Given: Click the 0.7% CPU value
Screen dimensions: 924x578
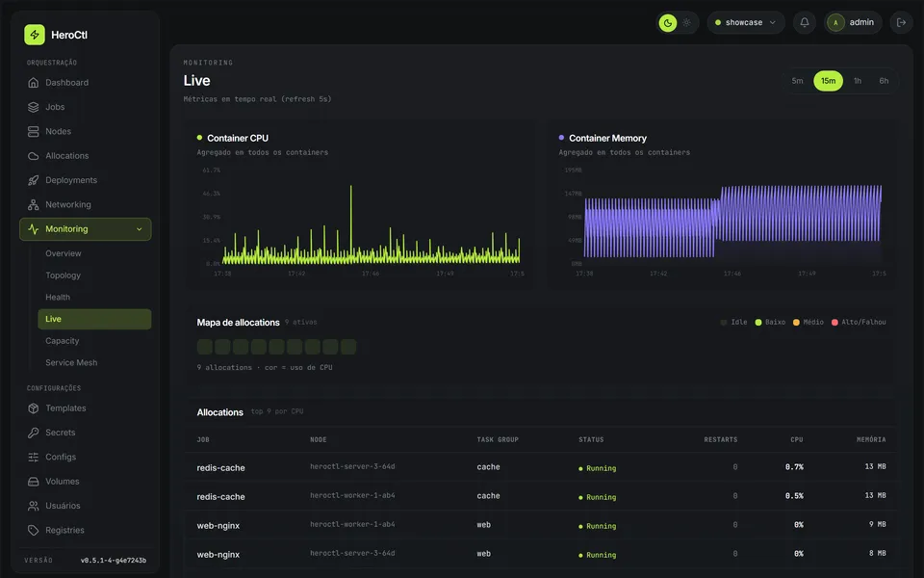Looking at the screenshot, I should (794, 467).
